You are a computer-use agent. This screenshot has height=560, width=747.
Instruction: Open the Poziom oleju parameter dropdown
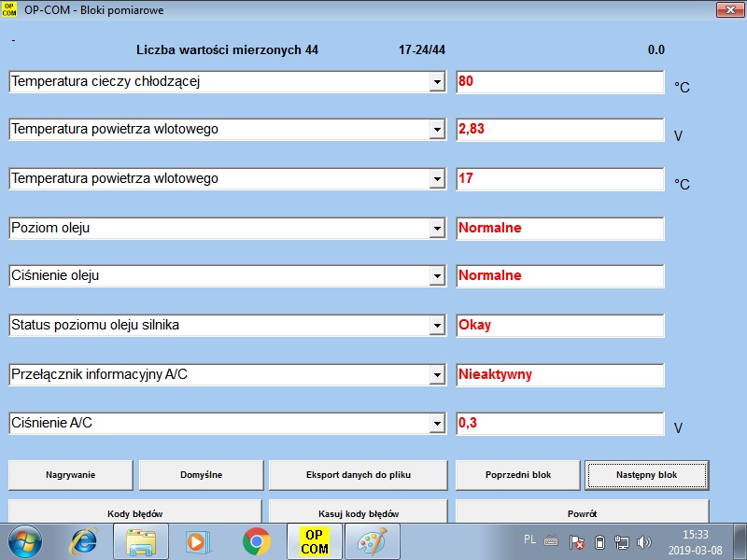436,229
